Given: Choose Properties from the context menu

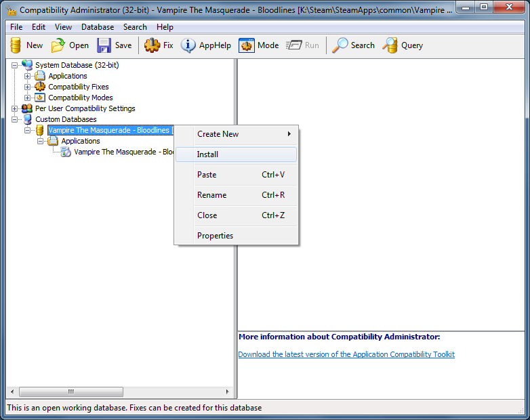Looking at the screenshot, I should point(236,236).
